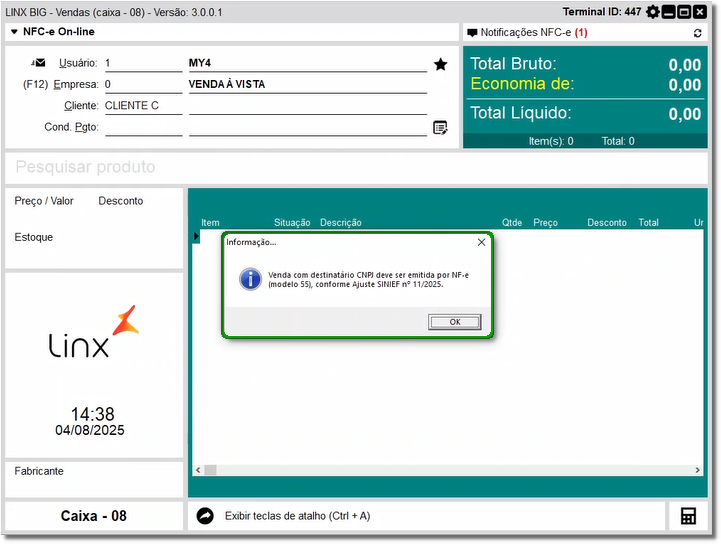The width and height of the screenshot is (721, 544).
Task: Click the Desconto label in left panel
Action: tap(121, 201)
